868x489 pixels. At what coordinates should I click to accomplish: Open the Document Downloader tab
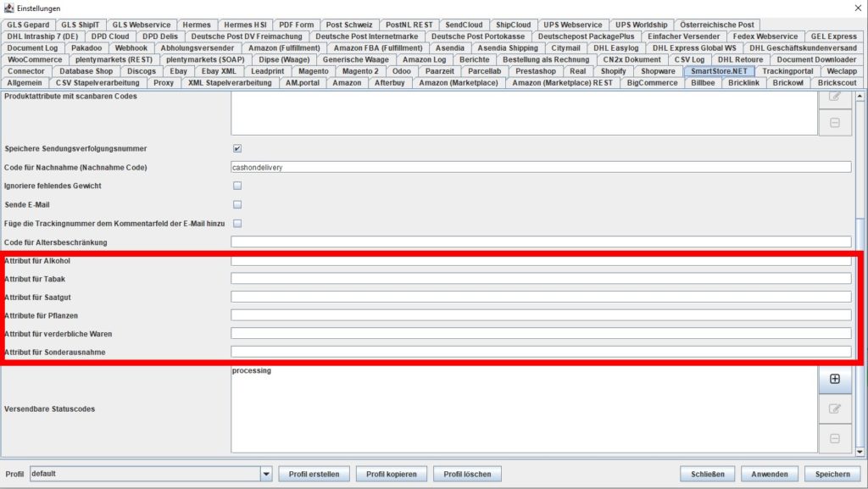[x=816, y=59]
